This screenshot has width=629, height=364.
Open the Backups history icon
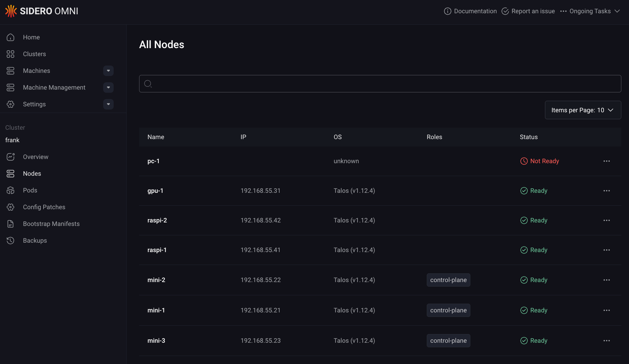10,240
